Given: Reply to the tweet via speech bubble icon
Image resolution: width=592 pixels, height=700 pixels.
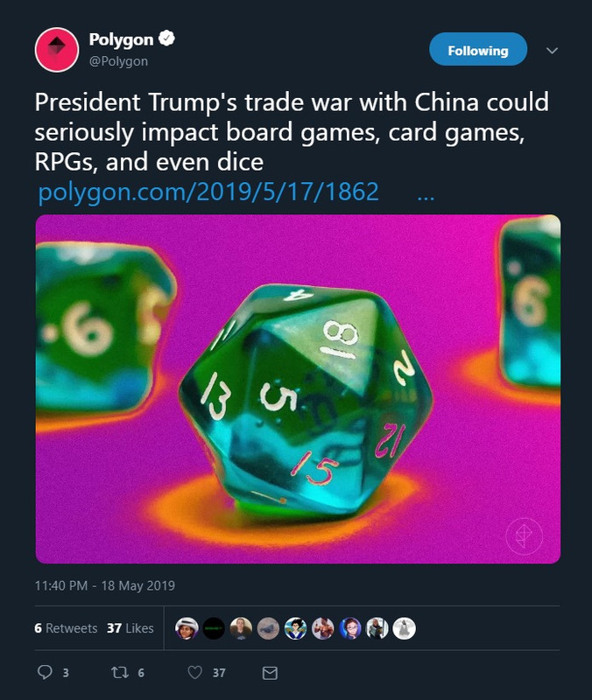Looking at the screenshot, I should tap(45, 672).
